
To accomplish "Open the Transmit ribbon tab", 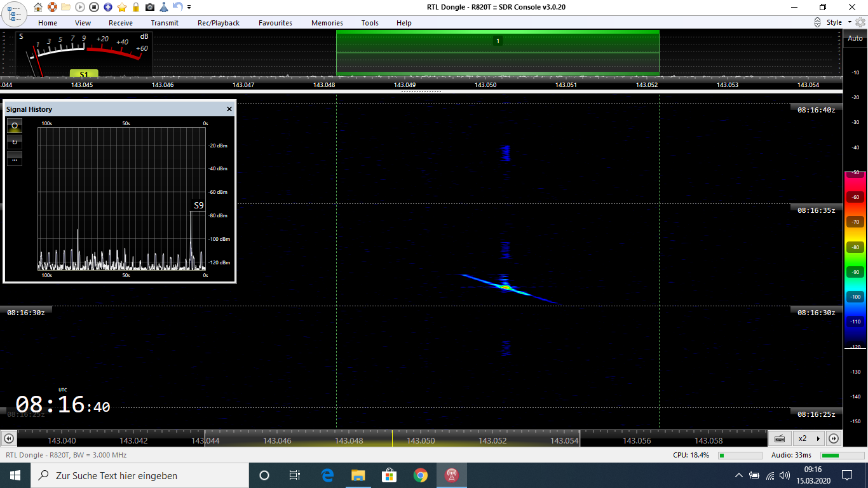I will click(x=165, y=23).
